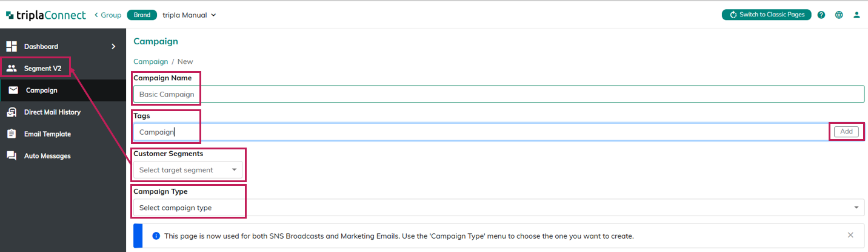Dismiss the blue info notice banner
Screen dimensions: 868x252
pyautogui.click(x=850, y=236)
